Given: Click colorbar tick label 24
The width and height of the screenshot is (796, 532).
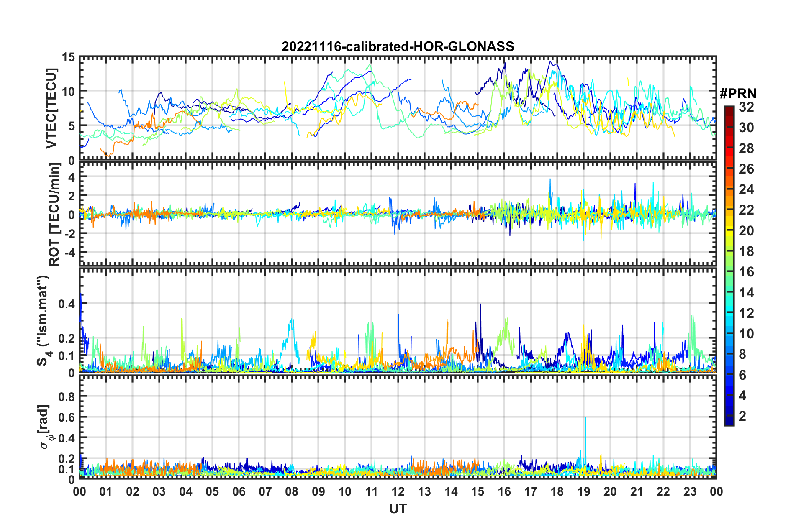Looking at the screenshot, I should (x=746, y=189).
